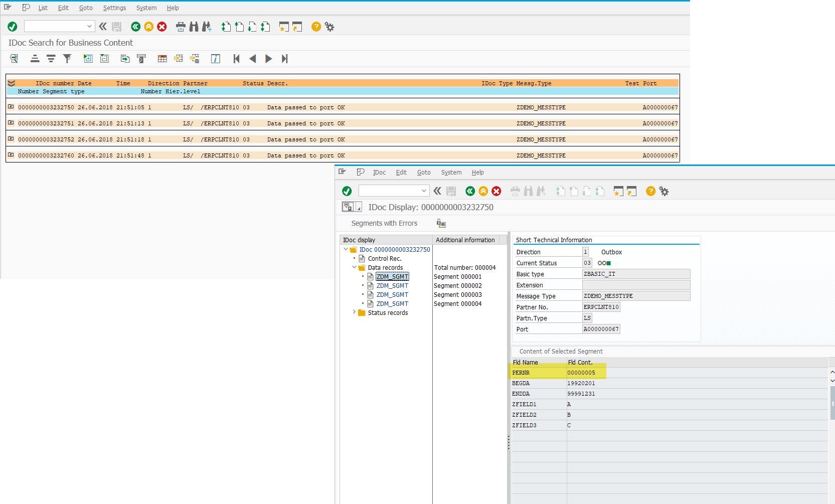Go to First Page in IDoc Search toolbar
The height and width of the screenshot is (504, 835).
coord(226,27)
